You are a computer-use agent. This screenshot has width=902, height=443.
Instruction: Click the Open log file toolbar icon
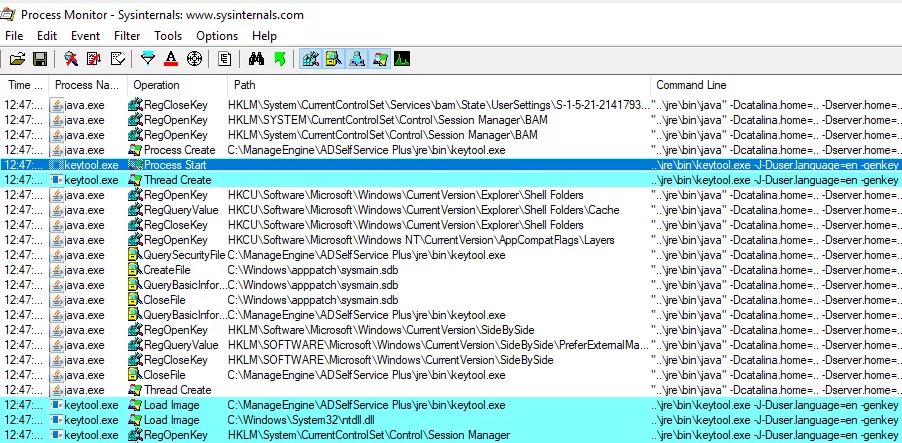(x=17, y=59)
